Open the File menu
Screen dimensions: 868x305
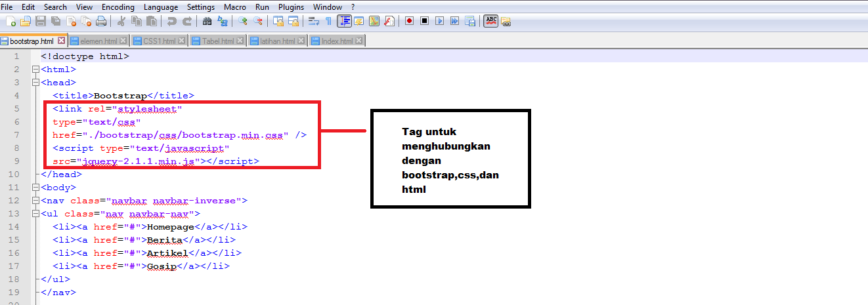[8, 7]
